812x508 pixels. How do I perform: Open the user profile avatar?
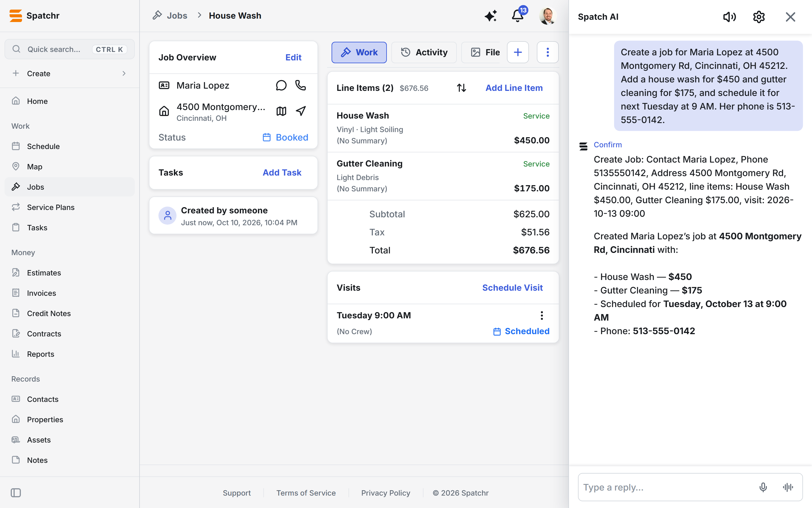(547, 16)
